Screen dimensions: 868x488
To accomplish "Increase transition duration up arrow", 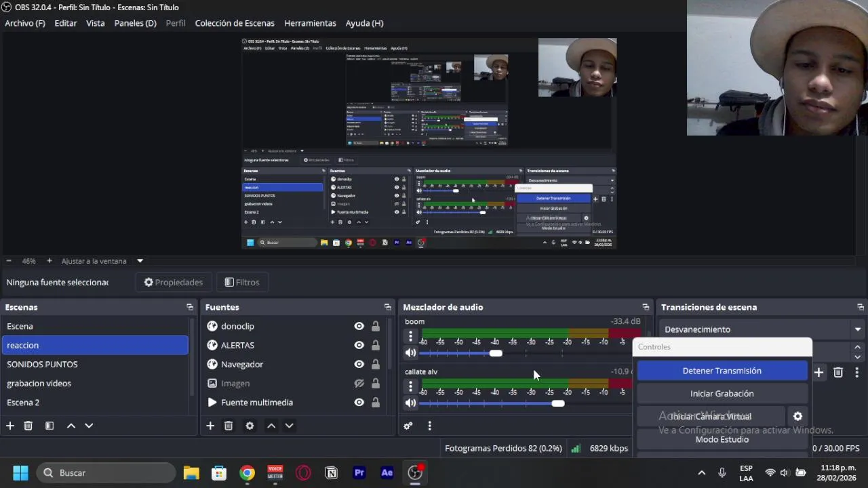I will coord(858,348).
